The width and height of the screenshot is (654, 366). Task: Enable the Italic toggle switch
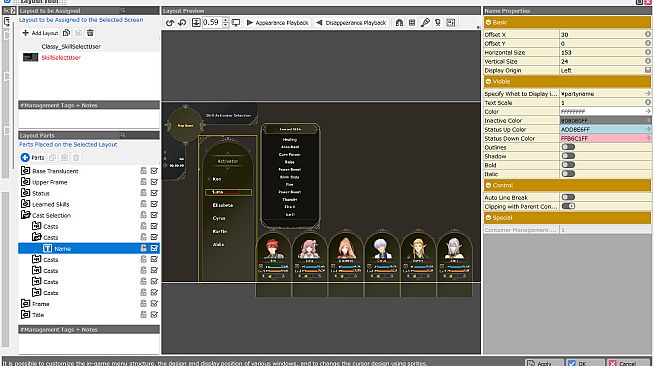click(568, 174)
